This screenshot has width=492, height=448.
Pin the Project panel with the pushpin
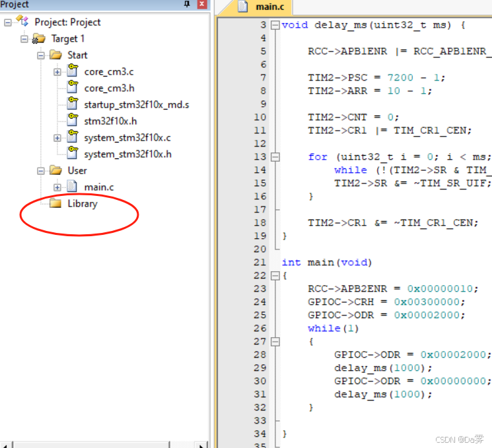tap(187, 4)
